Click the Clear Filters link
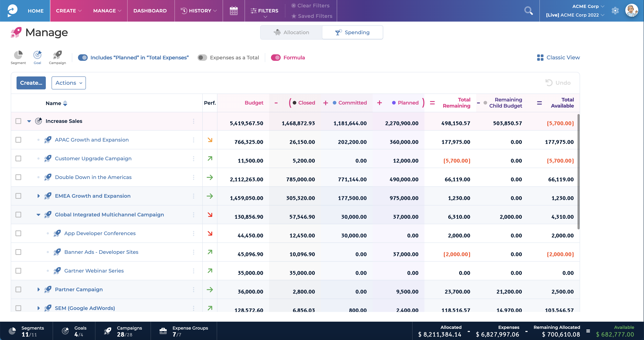This screenshot has height=340, width=644. pyautogui.click(x=310, y=6)
